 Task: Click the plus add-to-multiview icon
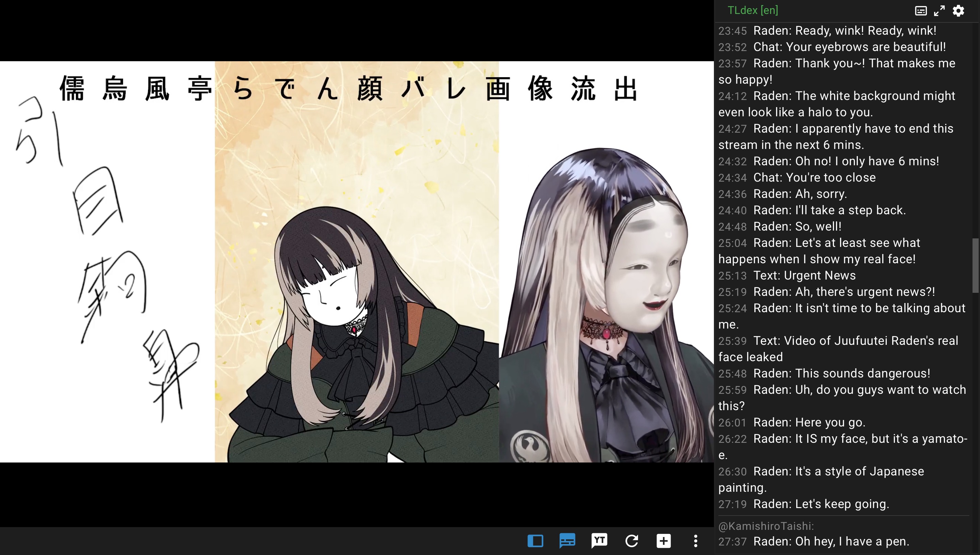coord(664,540)
